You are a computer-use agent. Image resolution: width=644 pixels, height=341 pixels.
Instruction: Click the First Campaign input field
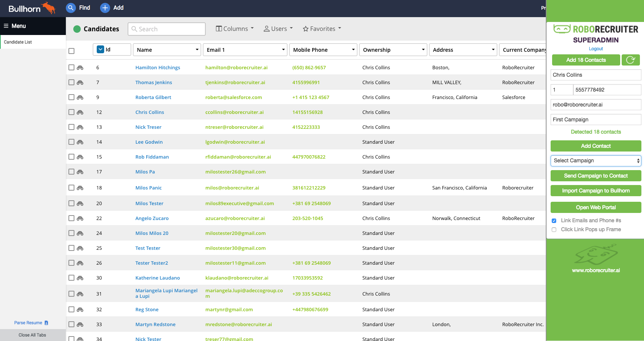tap(596, 119)
